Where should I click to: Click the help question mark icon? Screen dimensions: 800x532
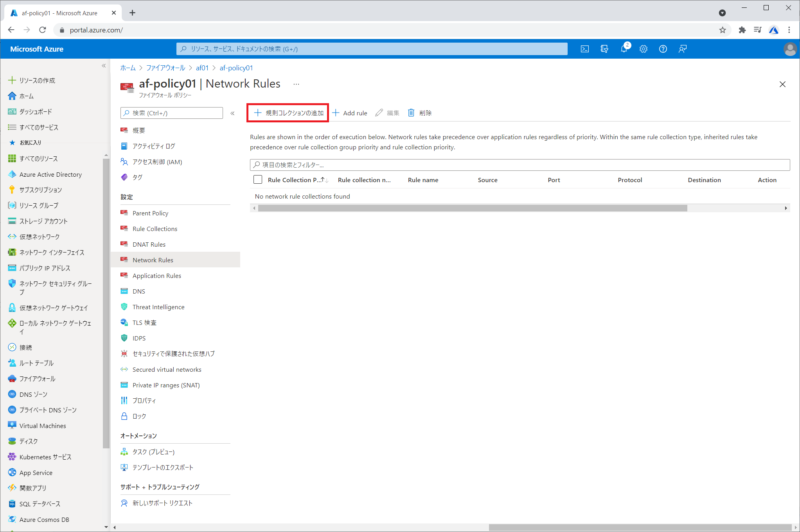(x=663, y=49)
